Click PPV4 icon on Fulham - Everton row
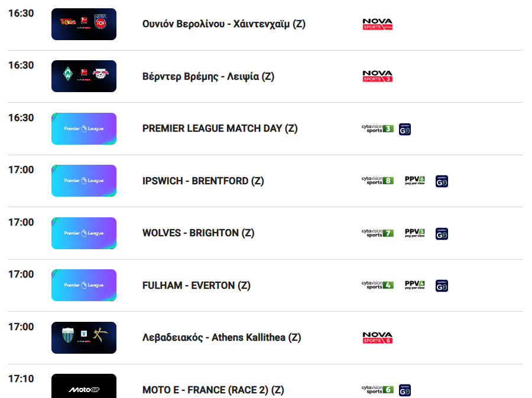Viewport: 532px width, 398px height. pyautogui.click(x=414, y=285)
